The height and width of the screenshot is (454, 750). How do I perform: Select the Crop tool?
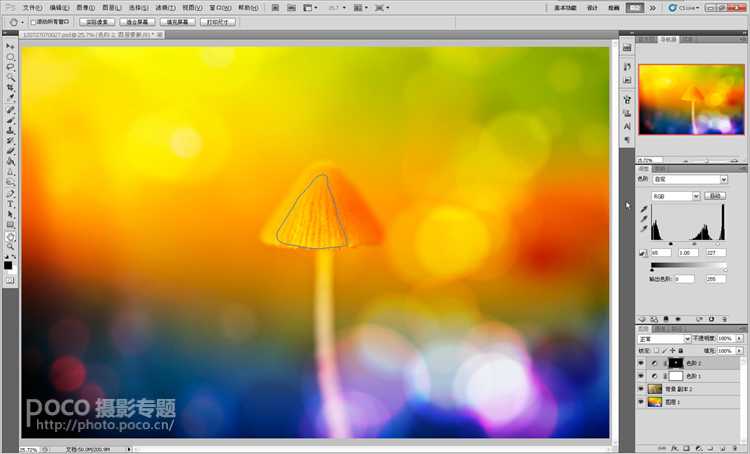tap(10, 88)
